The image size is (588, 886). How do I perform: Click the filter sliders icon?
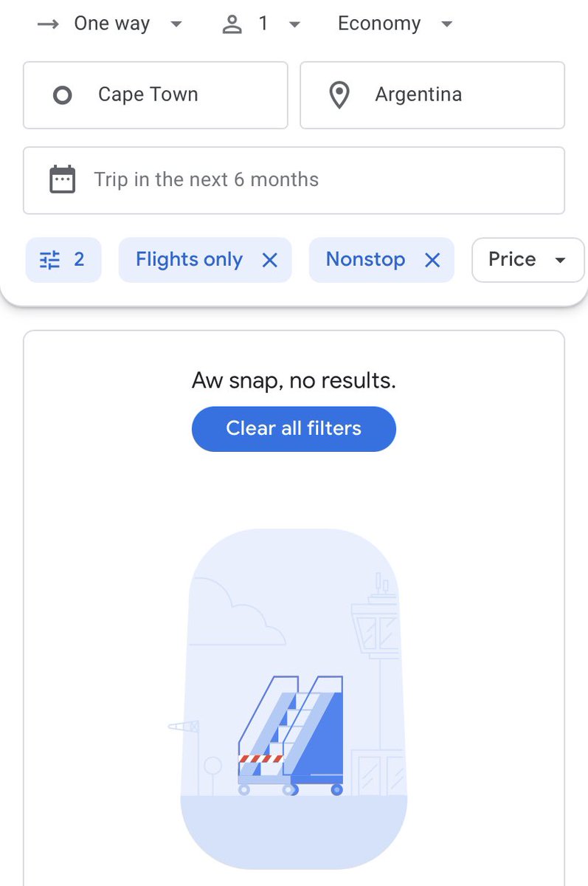click(49, 260)
